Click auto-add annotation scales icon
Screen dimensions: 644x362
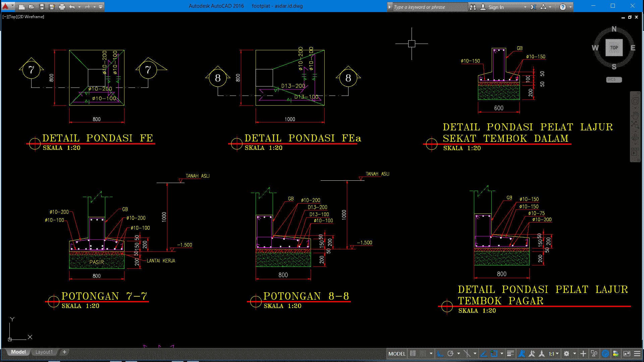coord(532,354)
